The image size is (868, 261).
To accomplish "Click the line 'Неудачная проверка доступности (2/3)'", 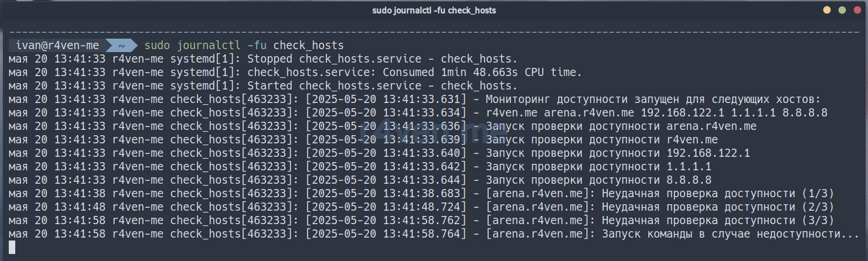I will tap(718, 207).
